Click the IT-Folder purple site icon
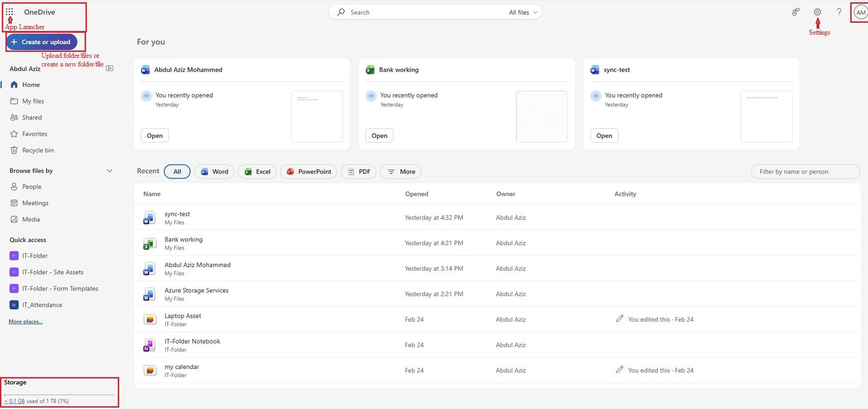Viewport: 868px width, 409px height. (14, 256)
